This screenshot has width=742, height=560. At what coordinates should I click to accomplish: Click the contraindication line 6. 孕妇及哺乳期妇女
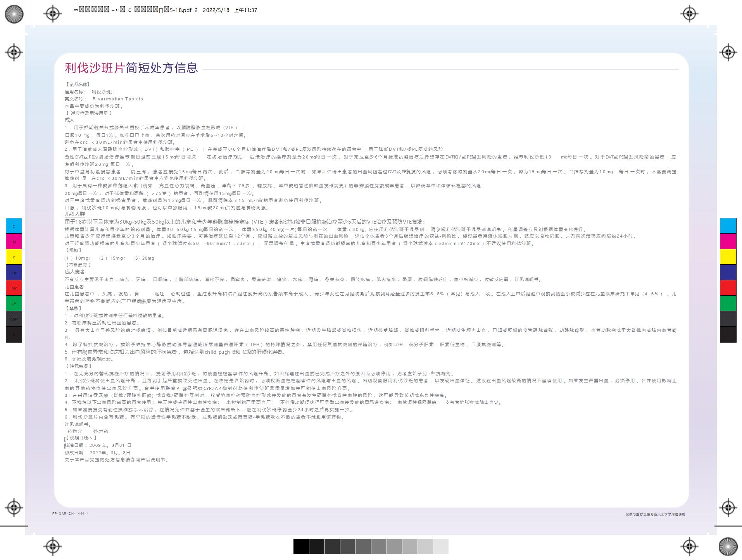pos(90,359)
